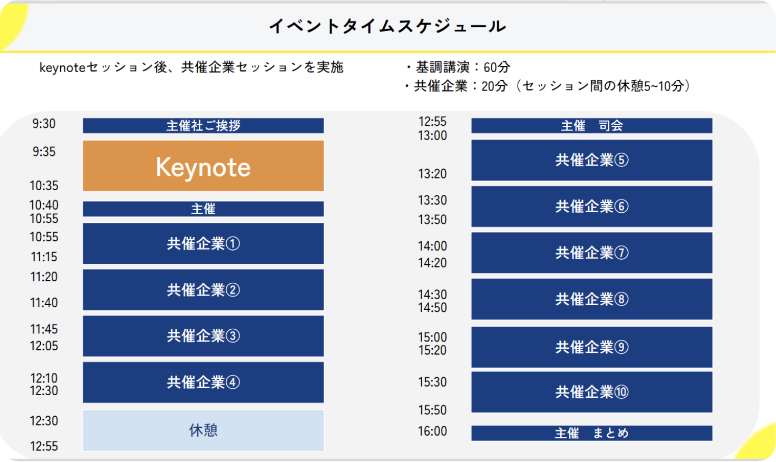The height and width of the screenshot is (462, 776).
Task: Click the orange Keynote block
Action: tap(203, 166)
